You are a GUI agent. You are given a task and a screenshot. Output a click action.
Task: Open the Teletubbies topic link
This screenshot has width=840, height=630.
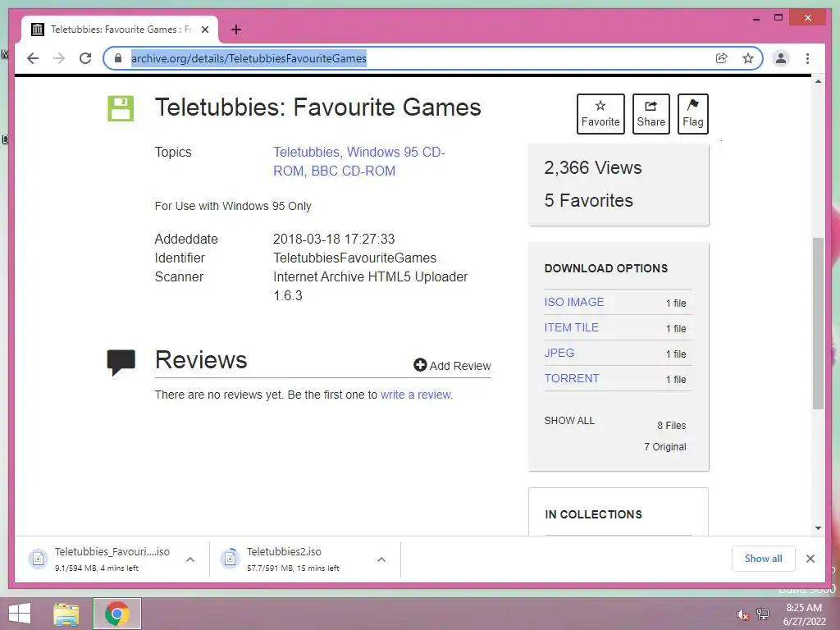(306, 152)
